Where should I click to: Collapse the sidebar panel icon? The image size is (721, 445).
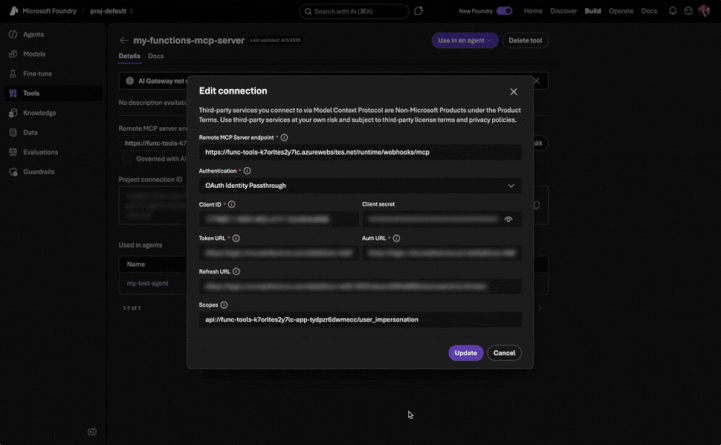click(x=92, y=432)
